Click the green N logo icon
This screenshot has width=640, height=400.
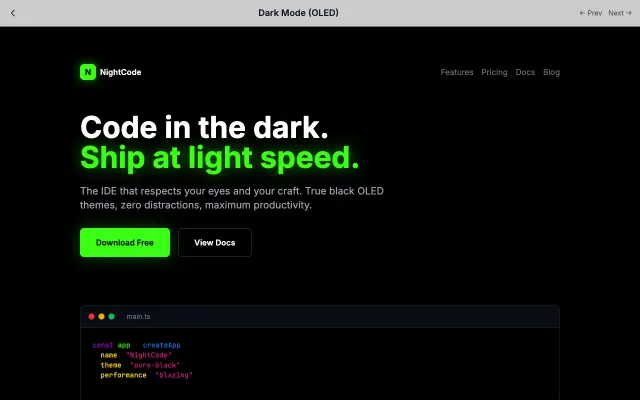tap(88, 72)
